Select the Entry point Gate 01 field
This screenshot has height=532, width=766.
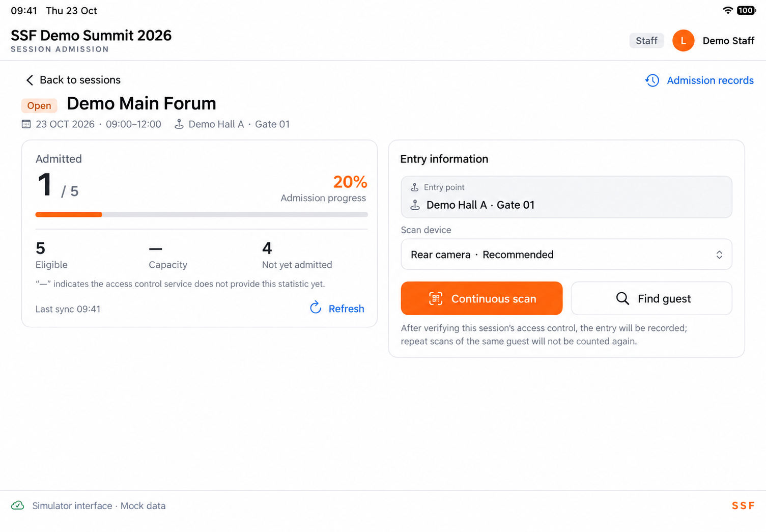click(566, 197)
